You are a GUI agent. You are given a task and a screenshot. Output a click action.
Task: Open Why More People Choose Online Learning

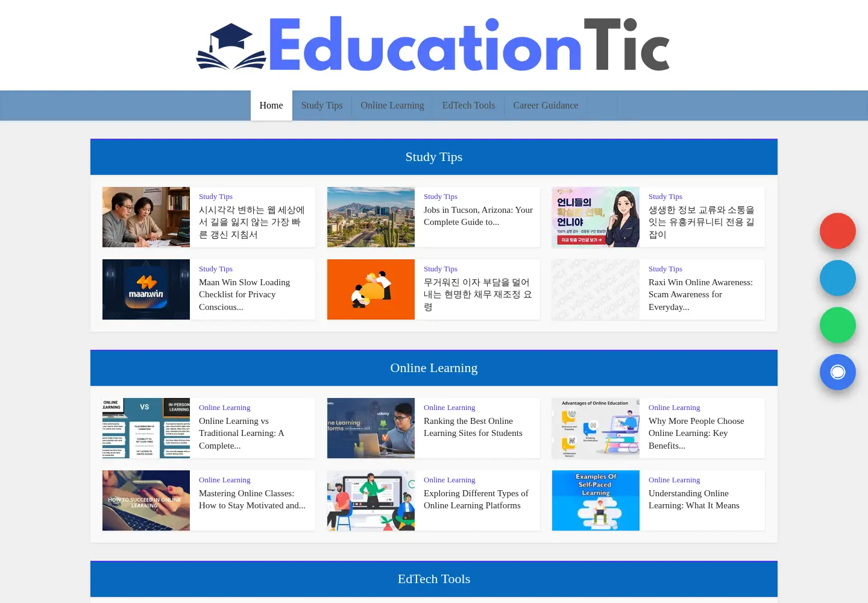(x=696, y=433)
